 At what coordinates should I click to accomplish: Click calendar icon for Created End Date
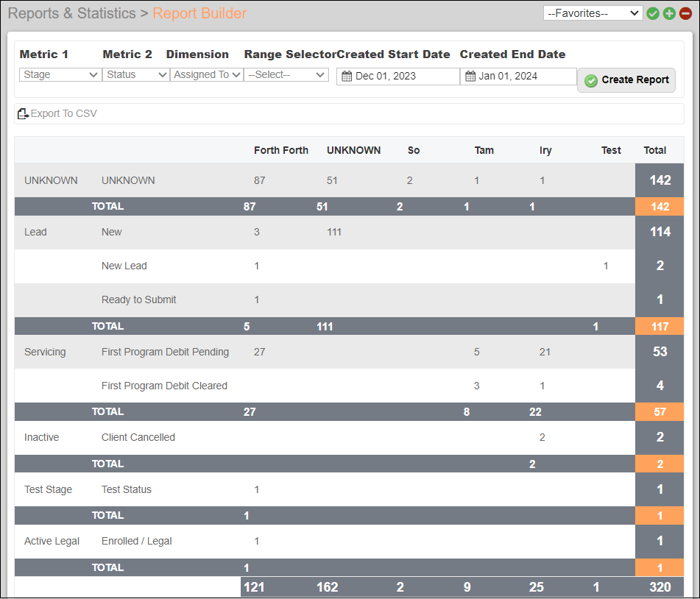470,77
